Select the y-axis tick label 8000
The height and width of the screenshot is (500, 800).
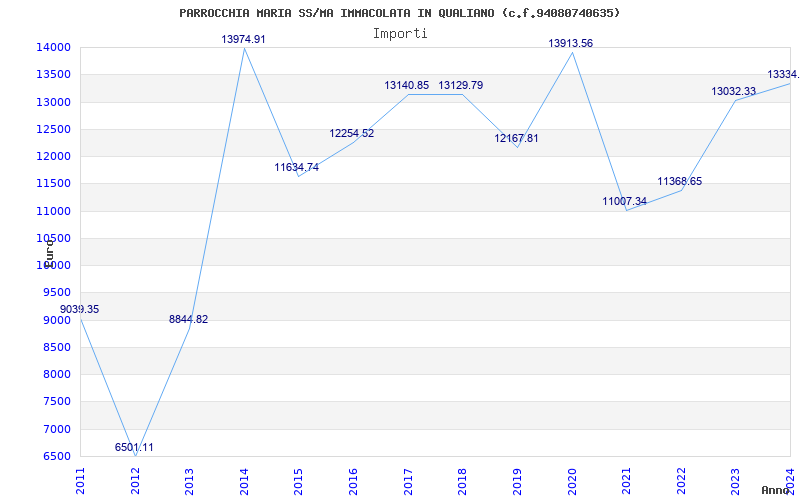point(56,374)
